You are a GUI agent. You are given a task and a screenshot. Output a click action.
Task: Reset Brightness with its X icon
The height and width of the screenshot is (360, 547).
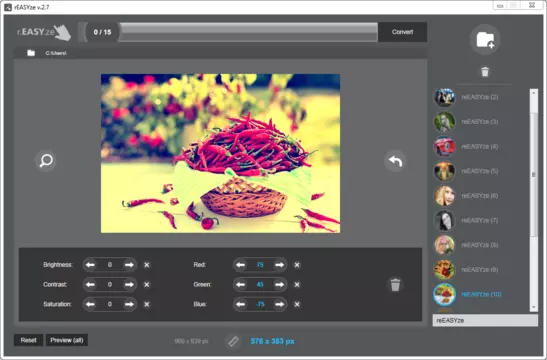point(147,265)
